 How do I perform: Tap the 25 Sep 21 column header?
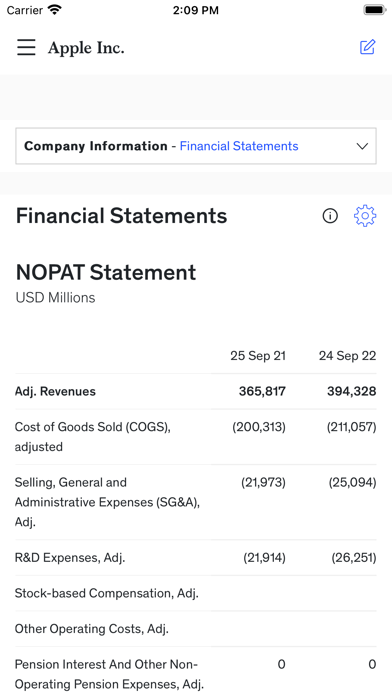coord(258,356)
